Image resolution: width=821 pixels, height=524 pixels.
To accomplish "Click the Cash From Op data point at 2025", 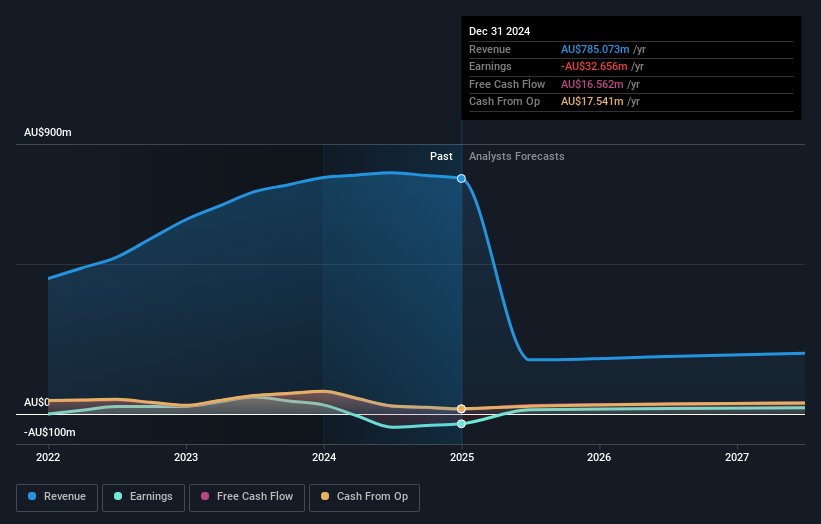I will [x=461, y=408].
